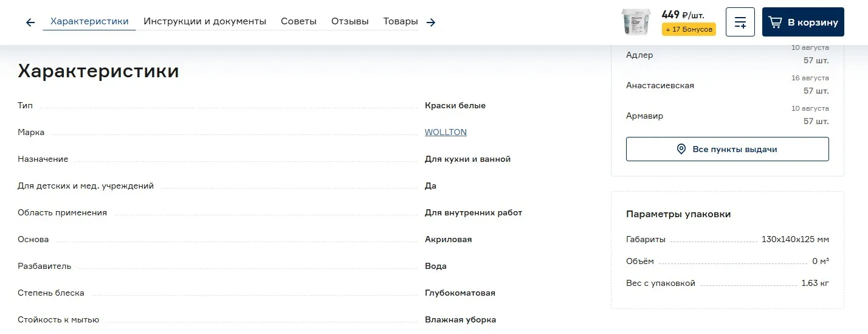Image resolution: width=868 pixels, height=334 pixels.
Task: Open the Советы tab
Action: (x=298, y=21)
